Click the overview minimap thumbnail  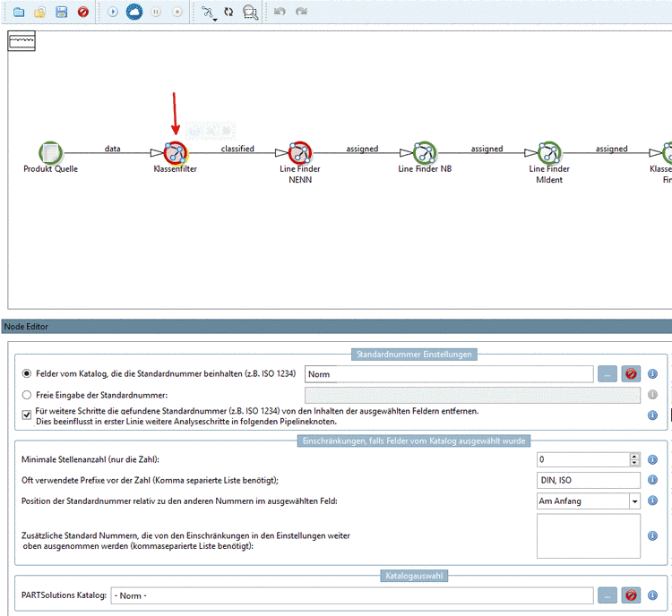click(x=22, y=41)
